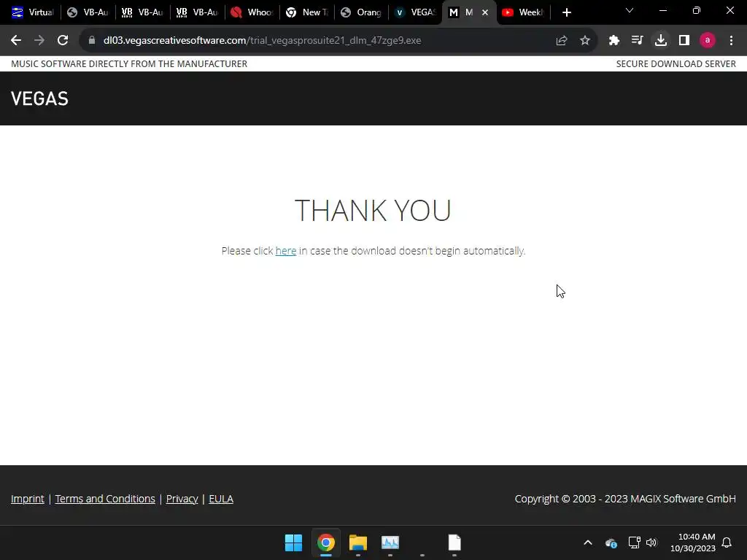Screen dimensions: 747x560
Task: Open the Privacy link
Action: (182, 499)
